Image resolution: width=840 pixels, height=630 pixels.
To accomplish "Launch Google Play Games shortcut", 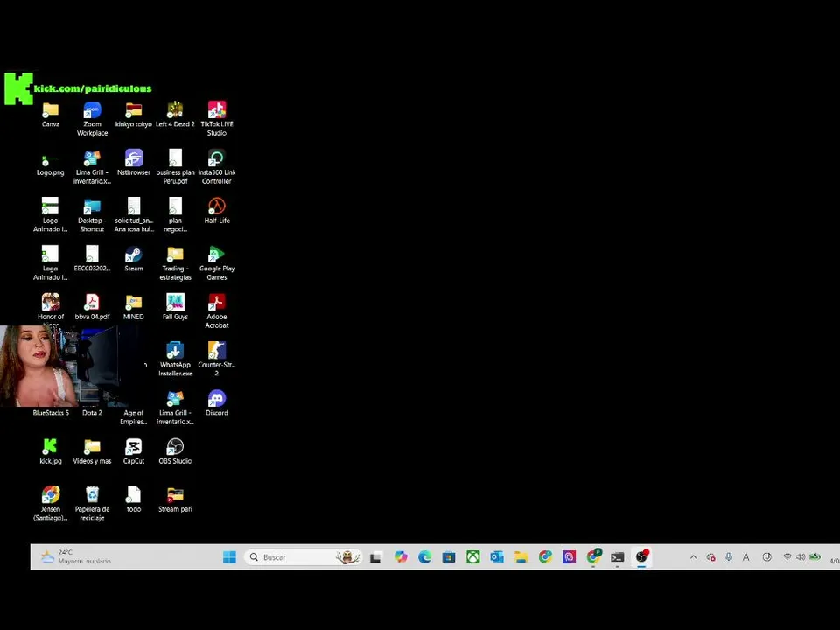I will coord(217,255).
